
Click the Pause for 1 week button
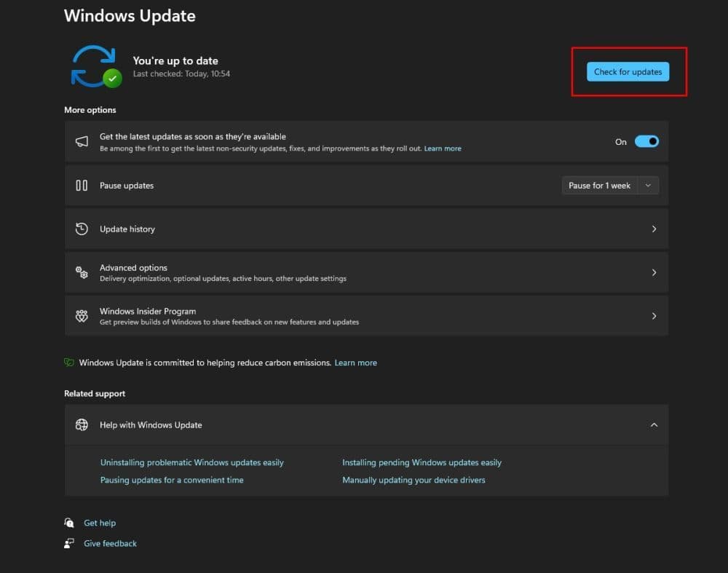point(599,186)
